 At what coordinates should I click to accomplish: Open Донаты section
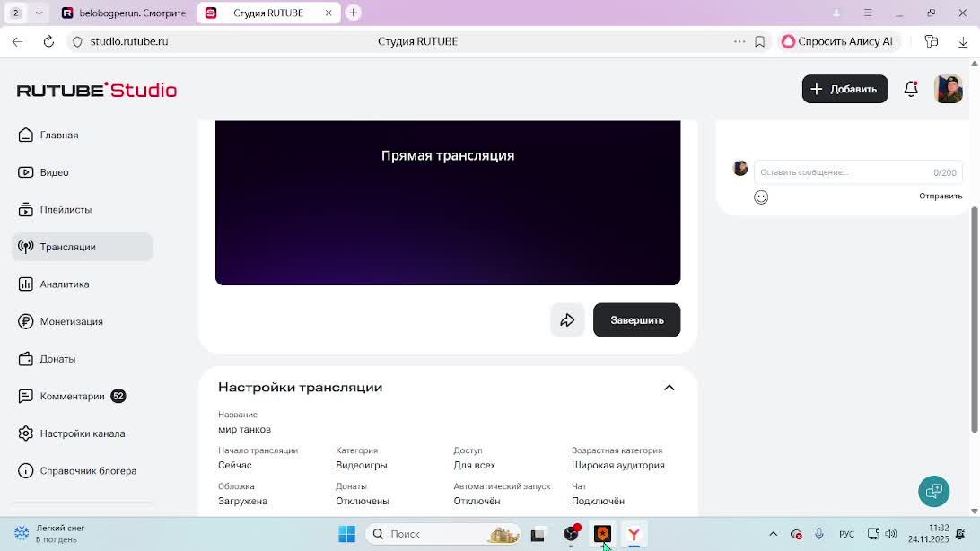pyautogui.click(x=82, y=359)
